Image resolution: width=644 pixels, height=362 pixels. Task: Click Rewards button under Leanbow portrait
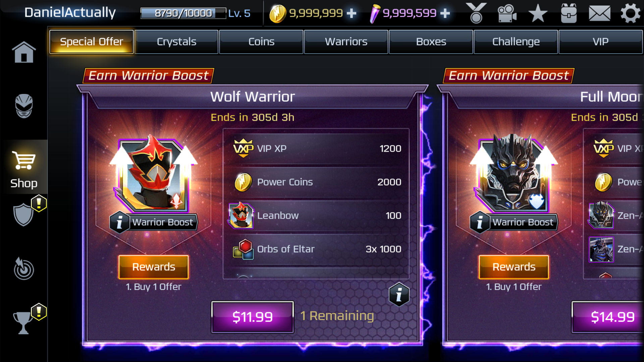click(154, 267)
